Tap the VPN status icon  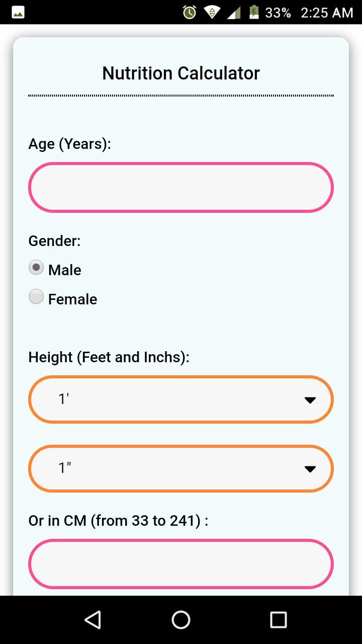point(211,13)
